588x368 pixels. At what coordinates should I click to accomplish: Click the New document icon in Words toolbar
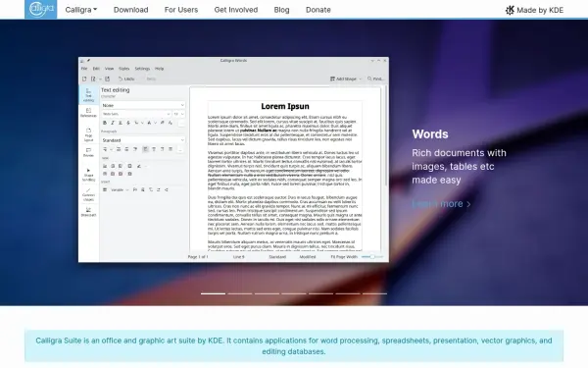84,79
